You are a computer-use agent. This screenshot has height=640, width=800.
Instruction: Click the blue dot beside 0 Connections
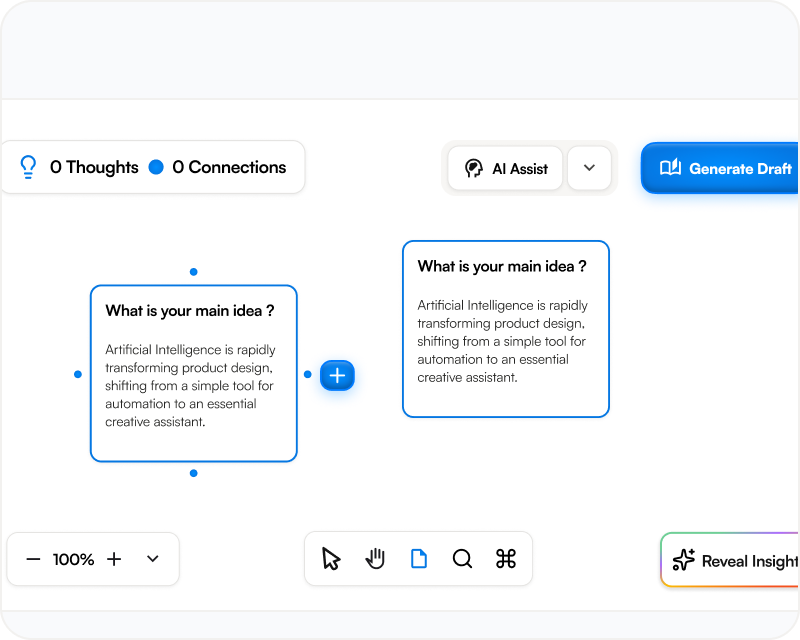pyautogui.click(x=158, y=167)
